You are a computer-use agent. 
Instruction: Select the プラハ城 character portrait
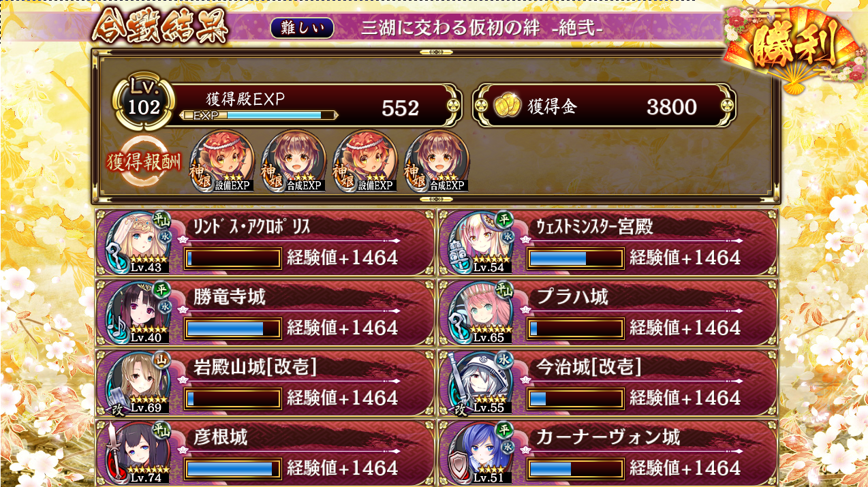[482, 313]
